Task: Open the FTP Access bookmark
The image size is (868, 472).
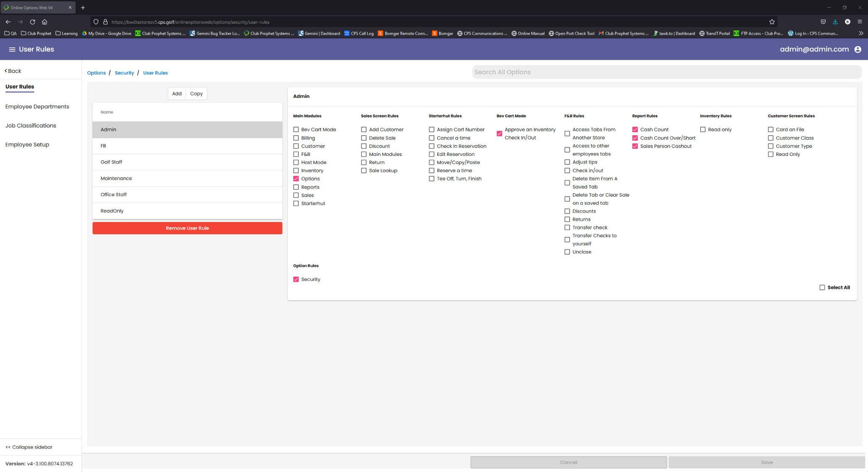Action: [x=759, y=33]
